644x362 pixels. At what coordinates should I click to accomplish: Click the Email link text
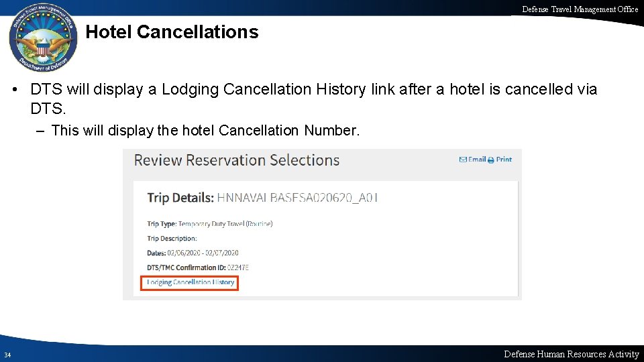pyautogui.click(x=477, y=160)
